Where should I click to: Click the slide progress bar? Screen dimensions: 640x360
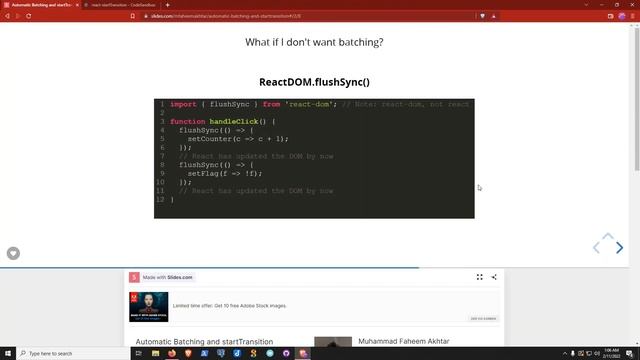[314, 268]
